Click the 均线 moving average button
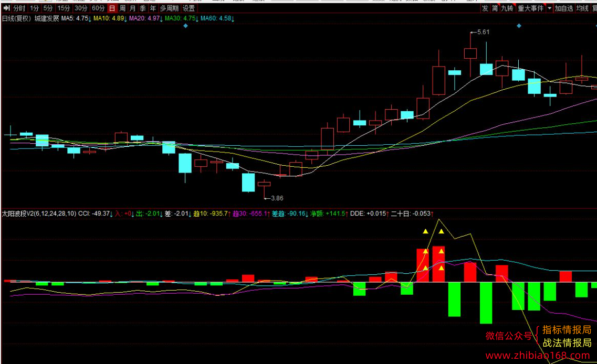597x364 pixels. pyautogui.click(x=582, y=8)
